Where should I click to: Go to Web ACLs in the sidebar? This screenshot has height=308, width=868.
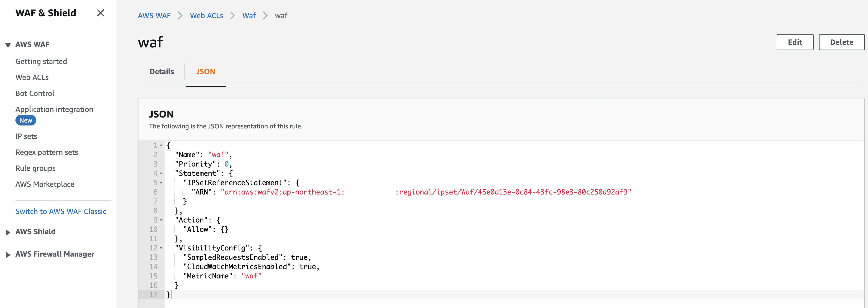[x=32, y=77]
